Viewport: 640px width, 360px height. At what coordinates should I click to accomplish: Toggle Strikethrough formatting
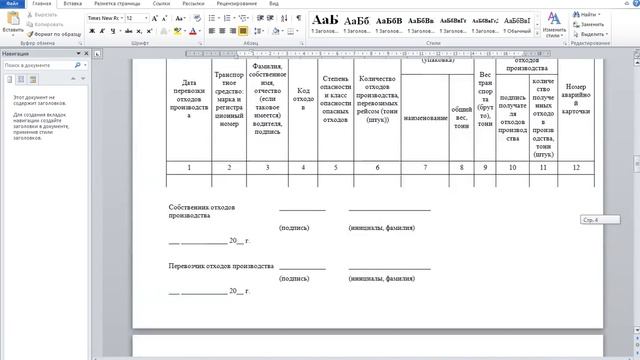[x=129, y=31]
